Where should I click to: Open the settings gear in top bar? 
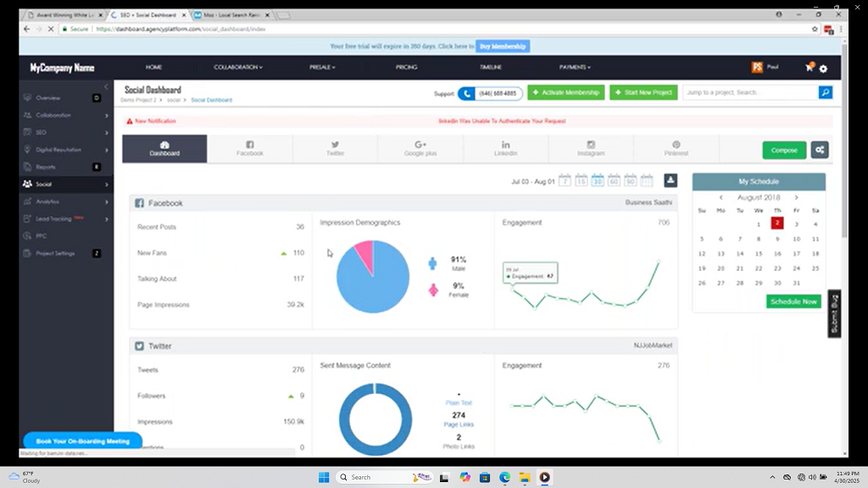pos(823,69)
